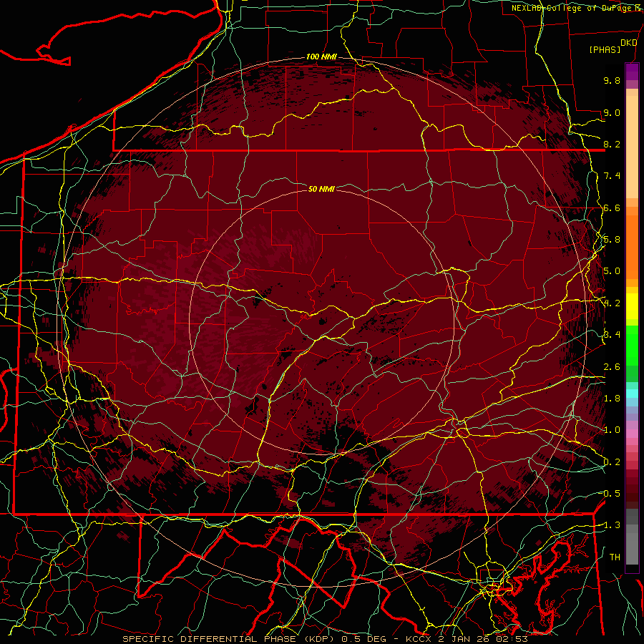
Task: Click the DKD label above the color scale
Action: 628,43
